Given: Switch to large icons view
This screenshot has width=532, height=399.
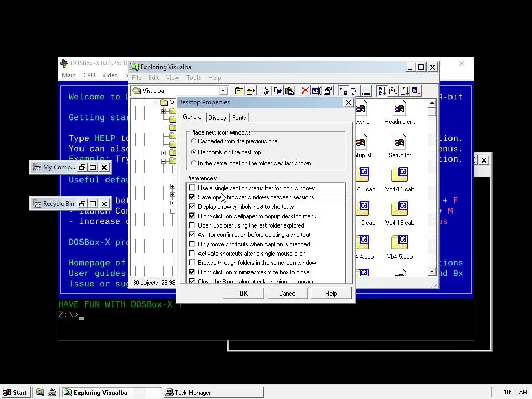Looking at the screenshot, I should [343, 91].
